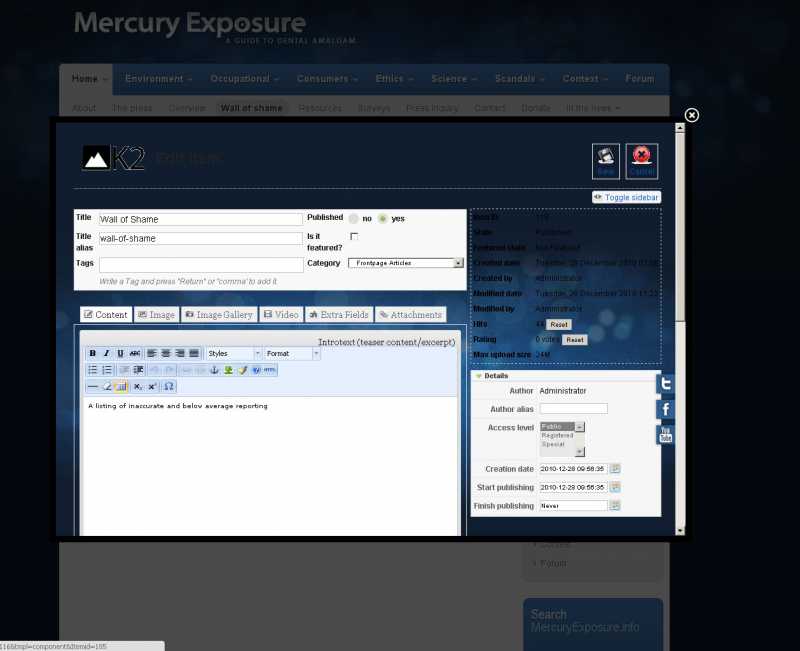The image size is (800, 651).
Task: Align text right in editor
Action: tap(180, 353)
